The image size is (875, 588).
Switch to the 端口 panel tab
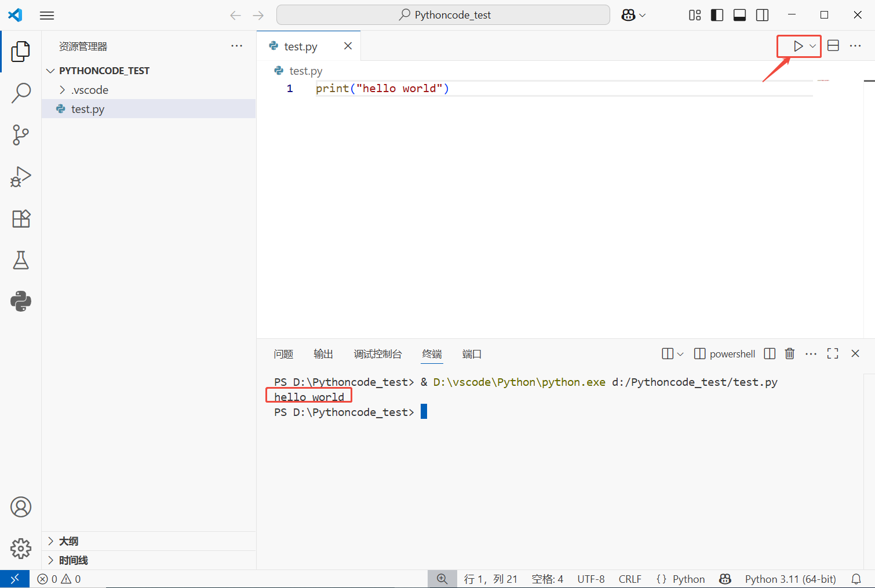click(x=472, y=354)
